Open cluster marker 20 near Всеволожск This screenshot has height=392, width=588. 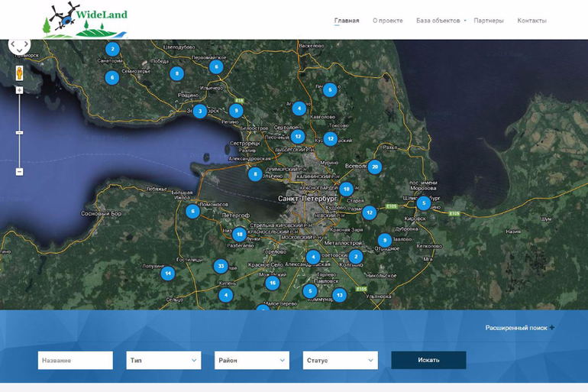tap(375, 167)
